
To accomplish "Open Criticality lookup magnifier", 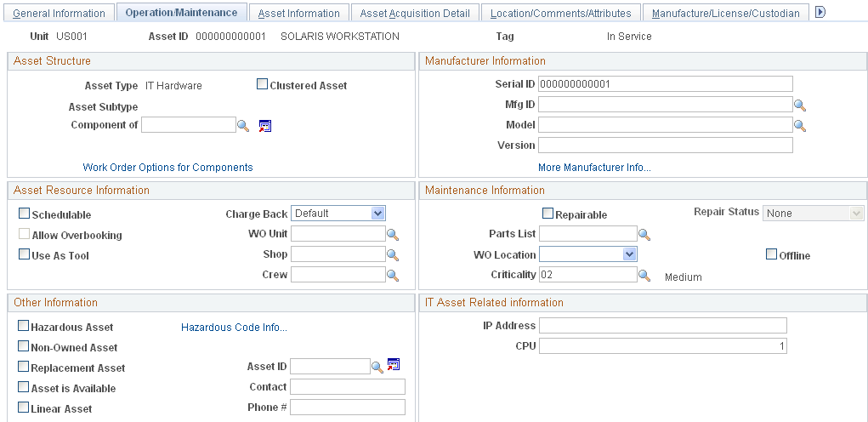I will click(644, 276).
